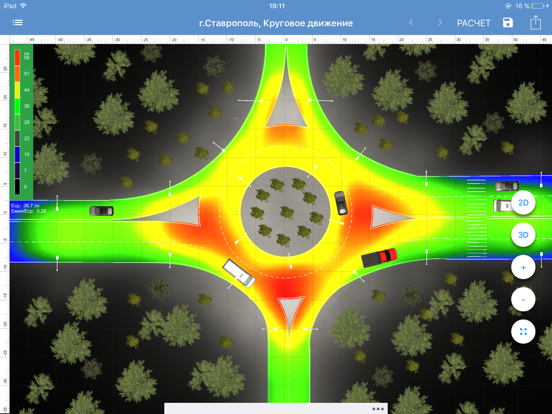The height and width of the screenshot is (414, 552).
Task: Open bottom panel three-dots handle
Action: (x=378, y=409)
